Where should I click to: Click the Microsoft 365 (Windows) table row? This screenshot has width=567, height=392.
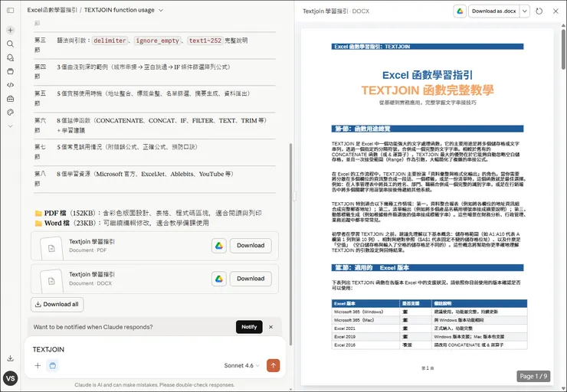point(429,312)
